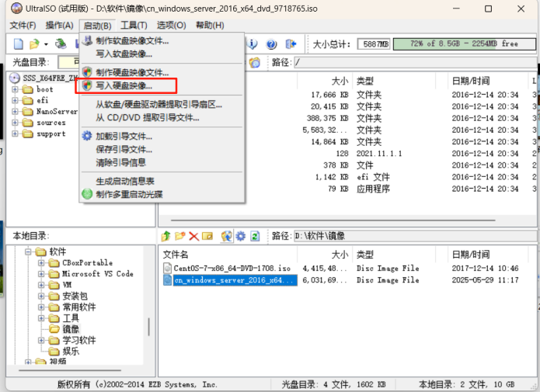540x392 pixels.
Task: Choose 制作软盘映像文件... from the menu
Action: tap(162, 40)
